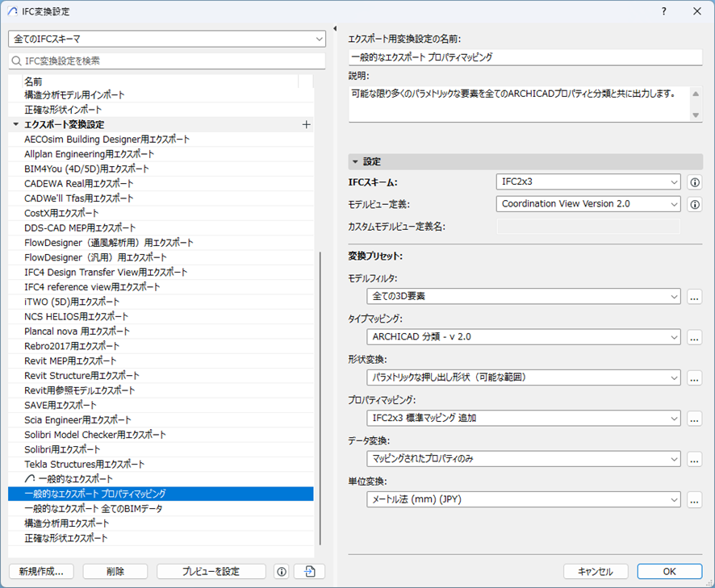715x588 pixels.
Task: Open the ARCHICAD 分類 - v 2.0 dropdown
Action: pos(524,337)
